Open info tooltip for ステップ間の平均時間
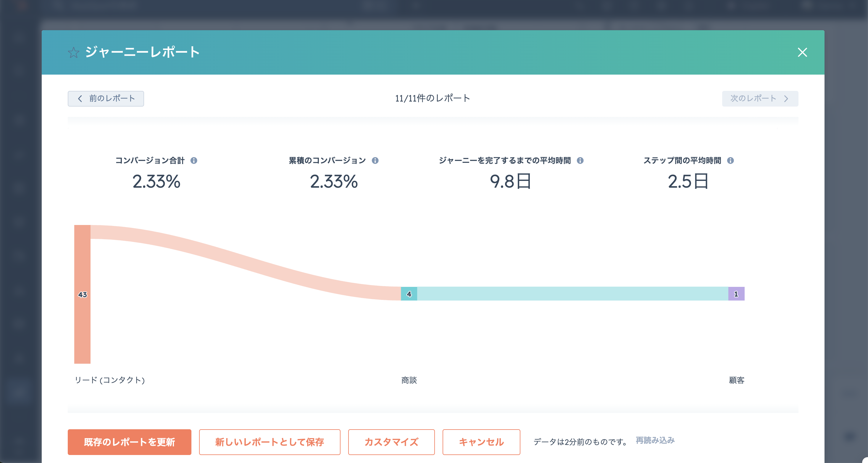Viewport: 868px width, 463px height. click(730, 160)
